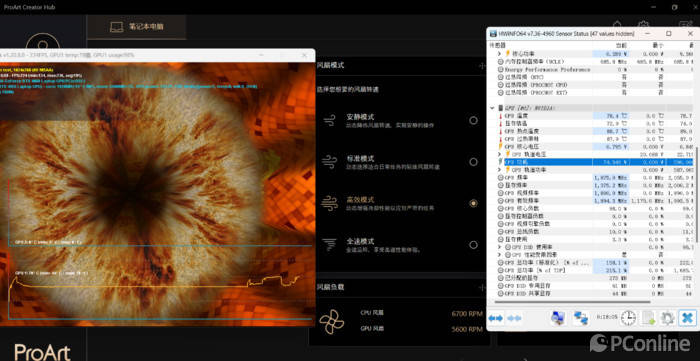The width and height of the screenshot is (700, 361).
Task: Click the blue expand-columns arrows in HWiNFO toolbar
Action: tap(496, 318)
